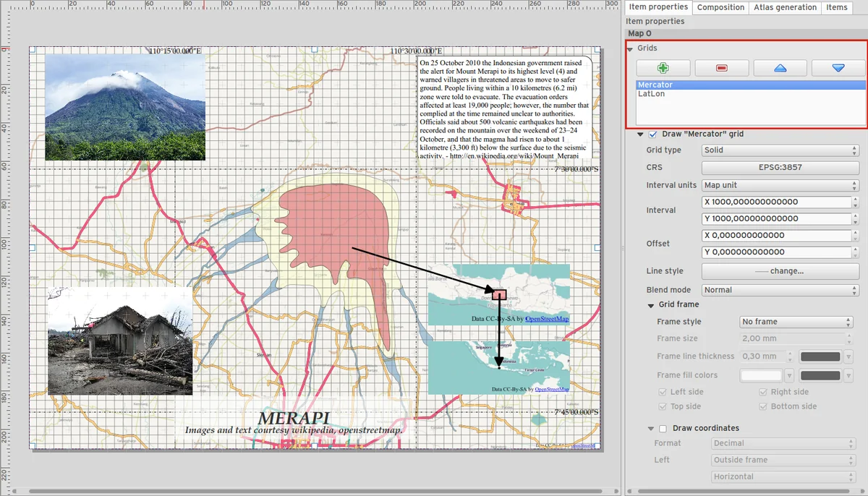868x496 pixels.
Task: Enable Draw coordinates checkbox
Action: click(663, 429)
